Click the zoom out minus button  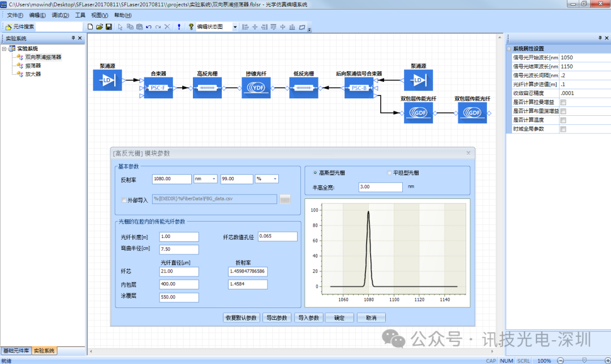(x=560, y=361)
